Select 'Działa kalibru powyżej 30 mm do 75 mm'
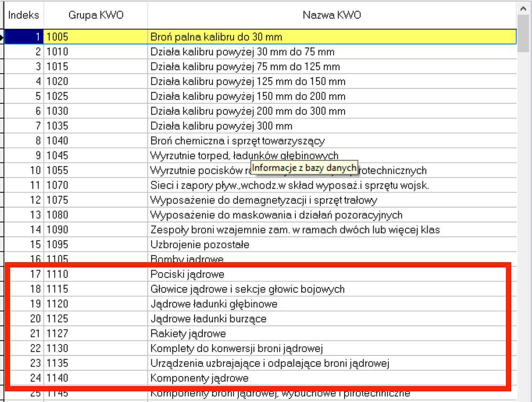532x402 pixels. [x=261, y=52]
